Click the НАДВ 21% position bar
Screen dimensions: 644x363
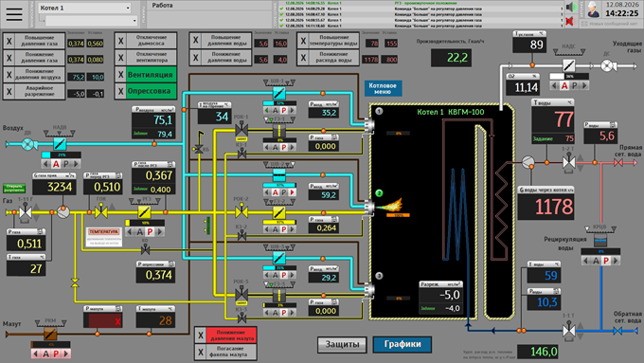(62, 155)
